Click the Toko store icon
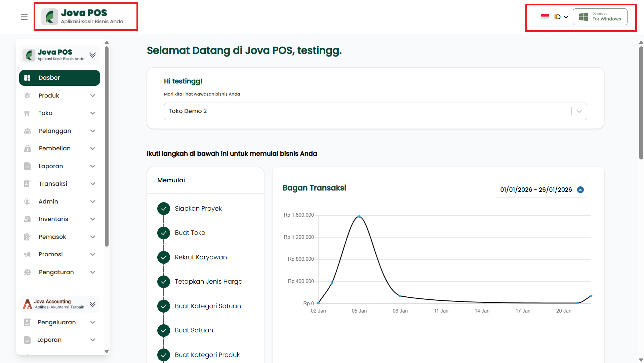Image resolution: width=644 pixels, height=363 pixels. click(x=27, y=113)
